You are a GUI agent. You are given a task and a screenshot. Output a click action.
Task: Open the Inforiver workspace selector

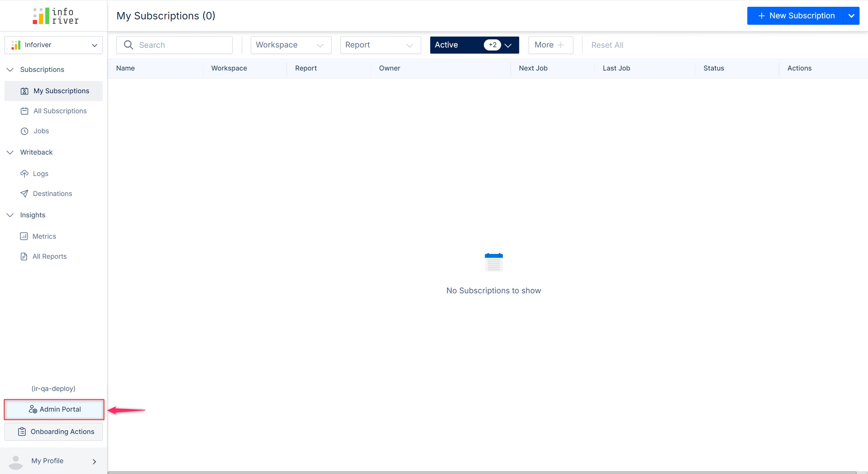[53, 45]
